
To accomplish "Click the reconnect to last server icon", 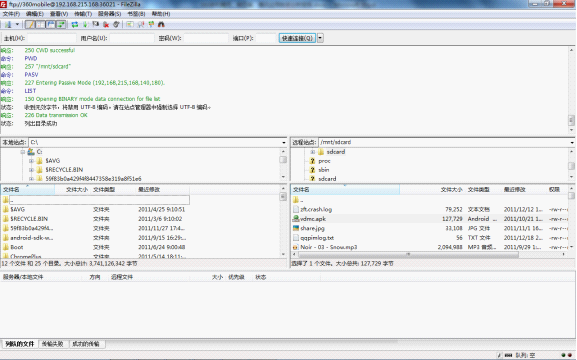I will (116, 25).
